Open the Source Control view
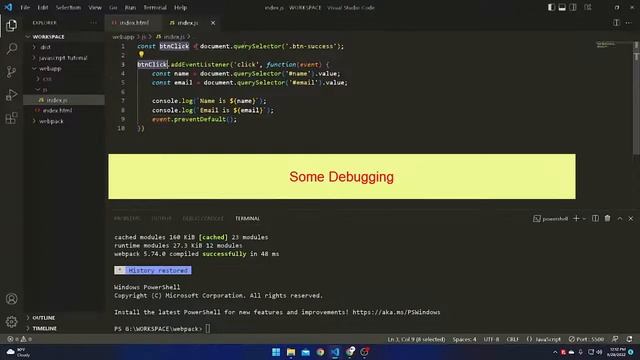This screenshot has width=640, height=360. click(x=11, y=72)
